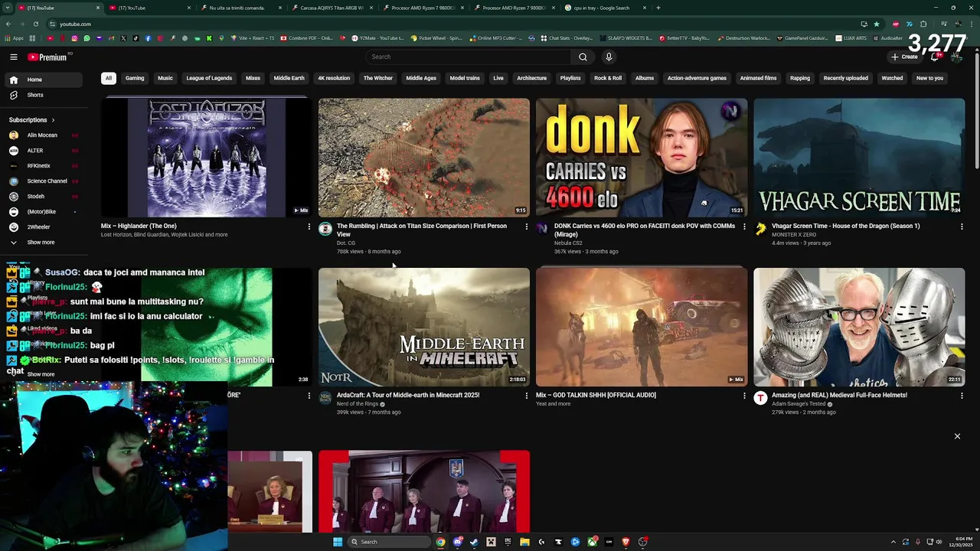Select The Witcher filter chip
The height and width of the screenshot is (551, 980).
[x=377, y=78]
